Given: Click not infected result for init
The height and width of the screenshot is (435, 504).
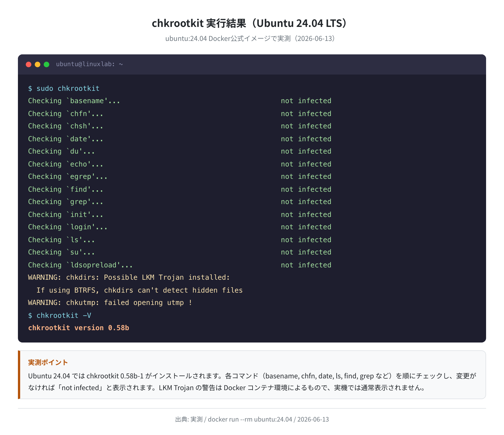Looking at the screenshot, I should 306,214.
